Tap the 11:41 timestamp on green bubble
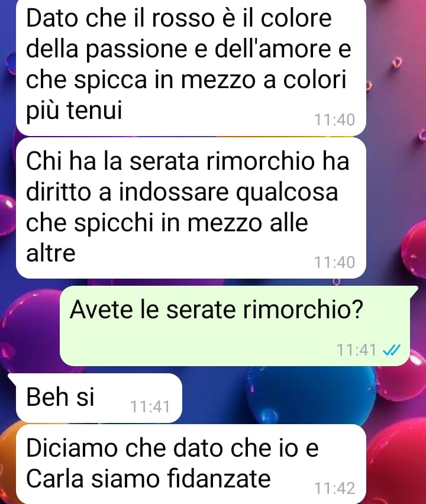The width and height of the screenshot is (426, 504). (x=356, y=350)
